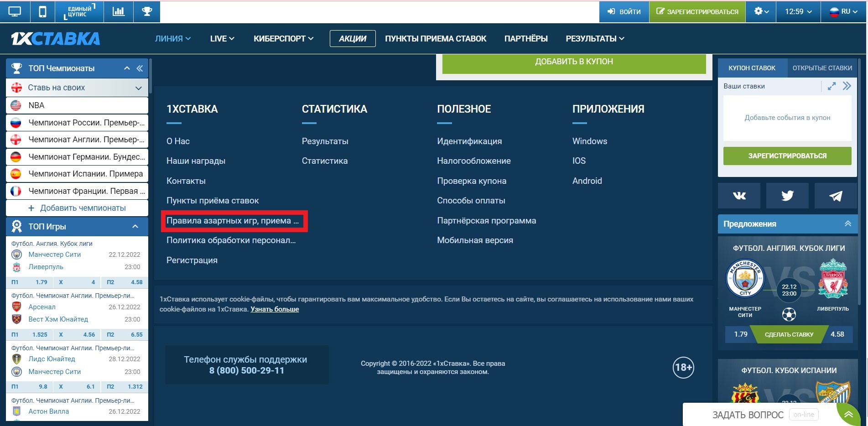
Task: Open the IOS application link
Action: [579, 161]
